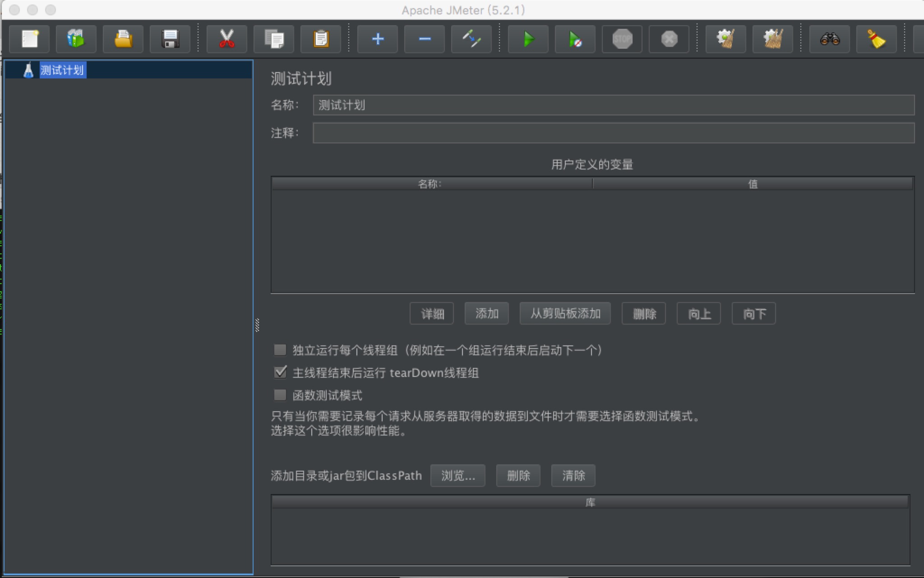
Task: Uncheck 主线程结束后运行 tearDown线程组
Action: coord(280,372)
